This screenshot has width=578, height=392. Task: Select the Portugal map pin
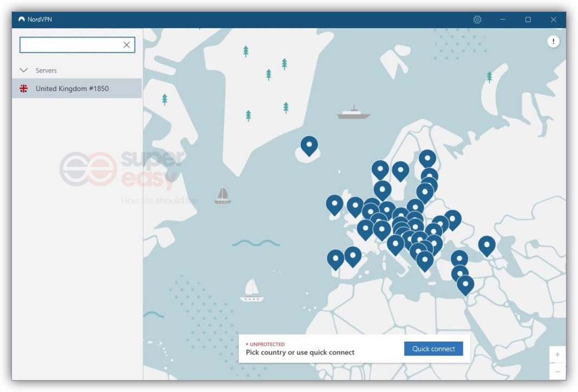tap(335, 260)
